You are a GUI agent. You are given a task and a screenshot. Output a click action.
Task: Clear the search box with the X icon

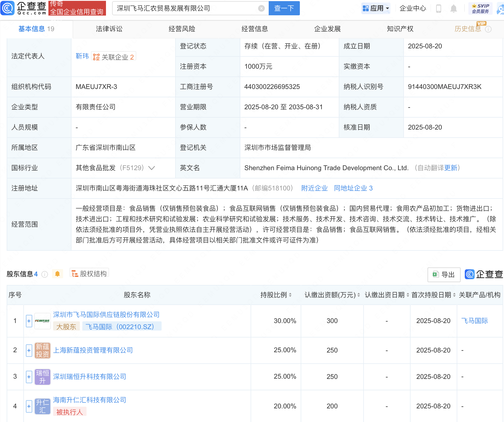coord(261,8)
